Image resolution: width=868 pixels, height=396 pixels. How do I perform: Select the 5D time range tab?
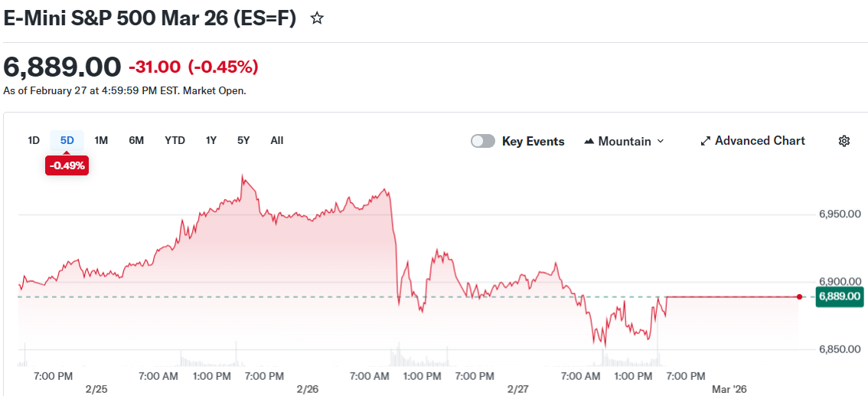click(x=67, y=140)
